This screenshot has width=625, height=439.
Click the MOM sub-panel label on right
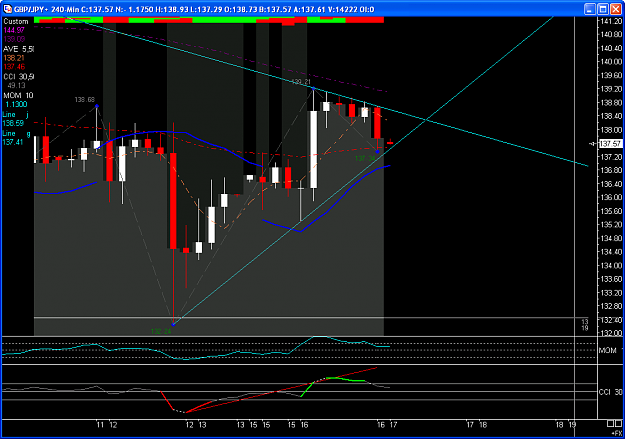point(610,350)
